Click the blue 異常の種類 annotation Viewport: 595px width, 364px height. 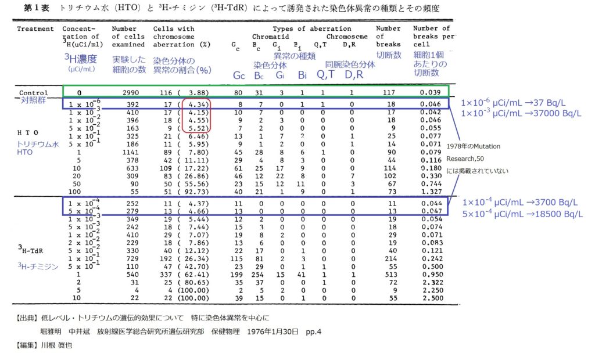(x=294, y=56)
